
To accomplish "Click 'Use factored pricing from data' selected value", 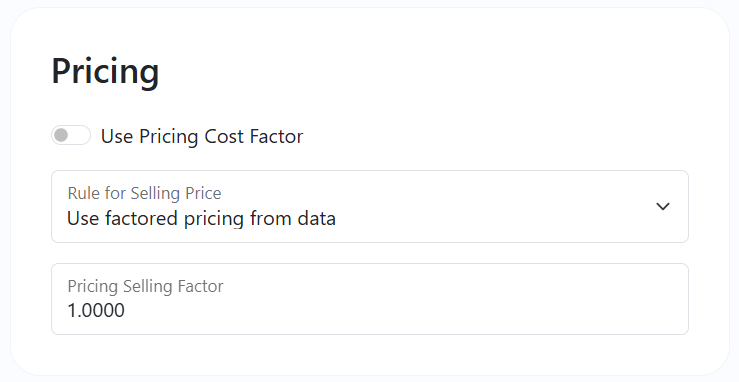I will coord(201,219).
